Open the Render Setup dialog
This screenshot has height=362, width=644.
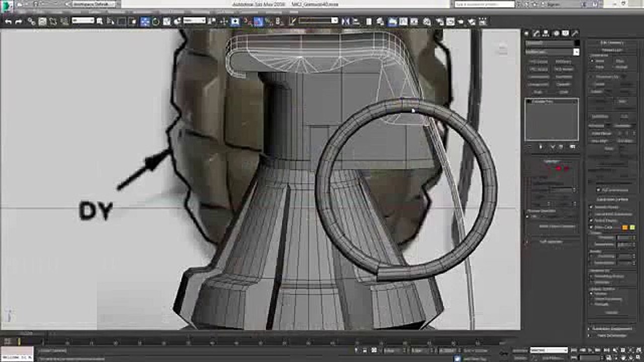440,22
